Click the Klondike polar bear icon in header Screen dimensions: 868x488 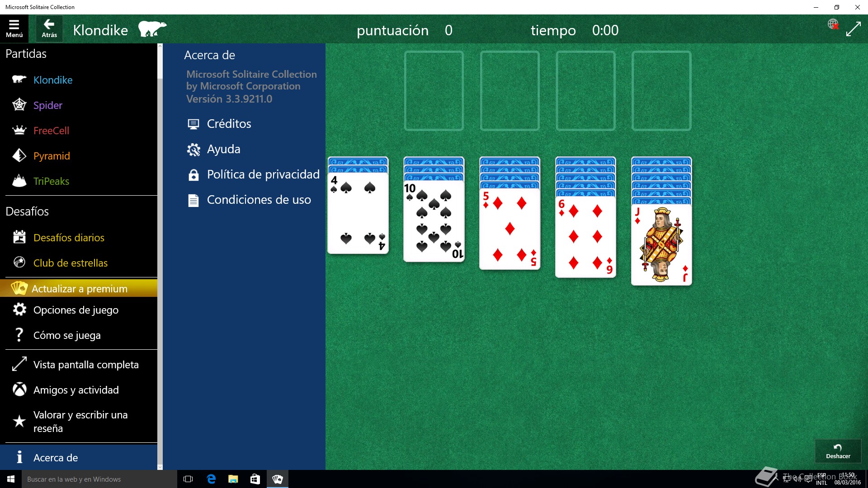click(x=152, y=29)
